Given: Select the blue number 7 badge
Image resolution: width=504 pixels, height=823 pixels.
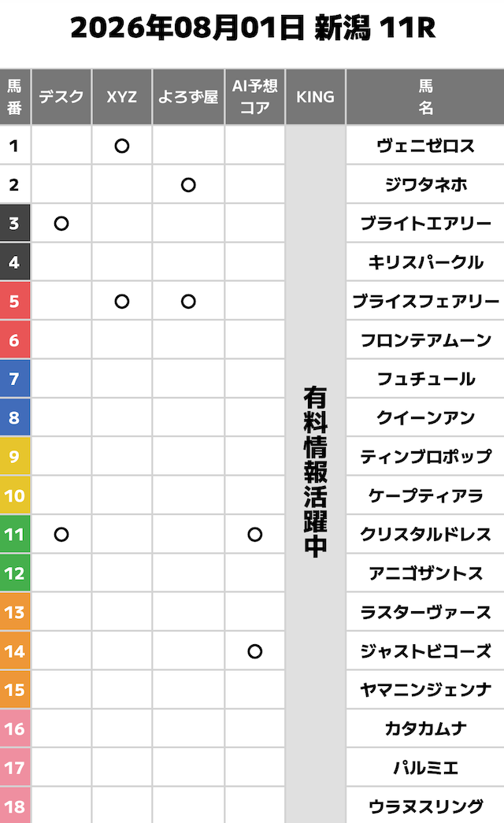Looking at the screenshot, I should 15,379.
